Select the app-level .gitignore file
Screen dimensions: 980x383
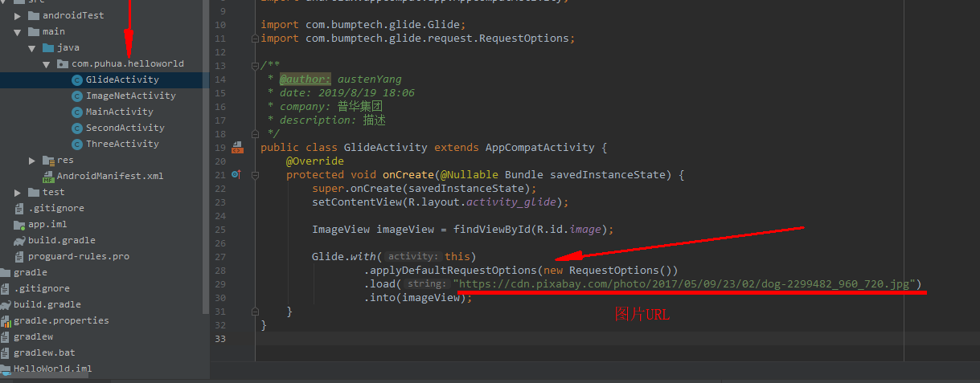[56, 208]
